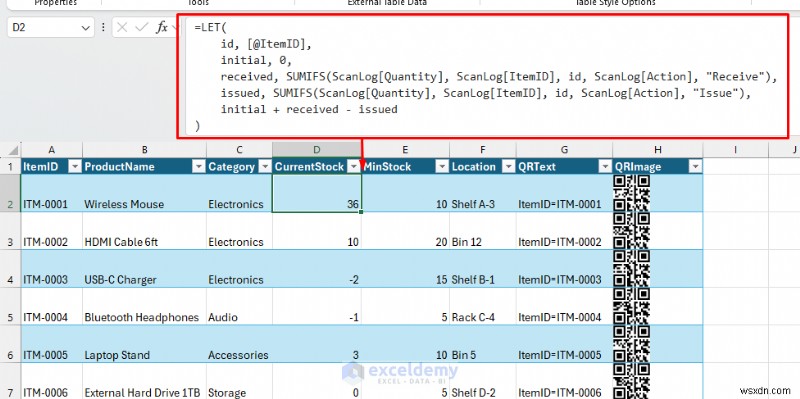Click the MinStock cell showing 20
The image size is (800, 399).
tap(405, 231)
